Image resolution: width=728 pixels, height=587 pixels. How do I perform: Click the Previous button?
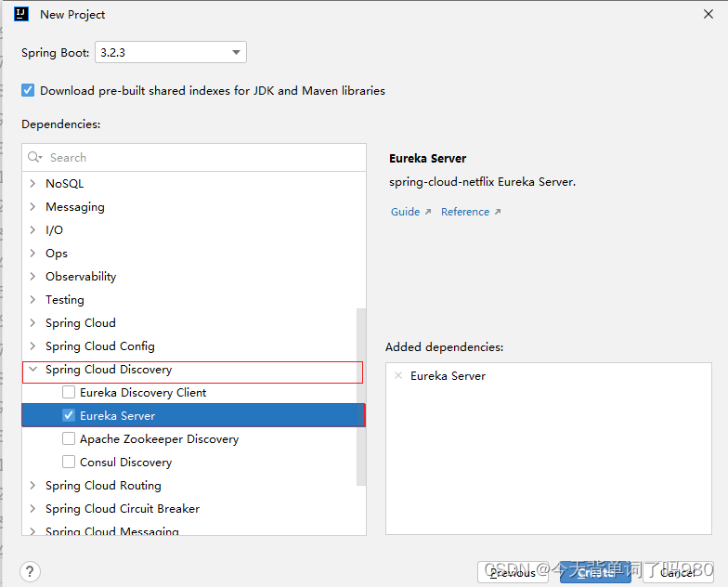click(513, 572)
